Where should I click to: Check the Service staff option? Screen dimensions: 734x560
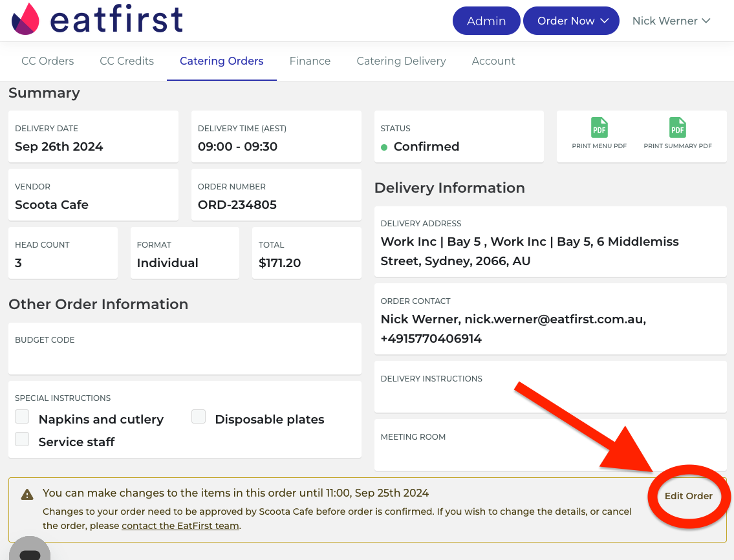click(22, 438)
